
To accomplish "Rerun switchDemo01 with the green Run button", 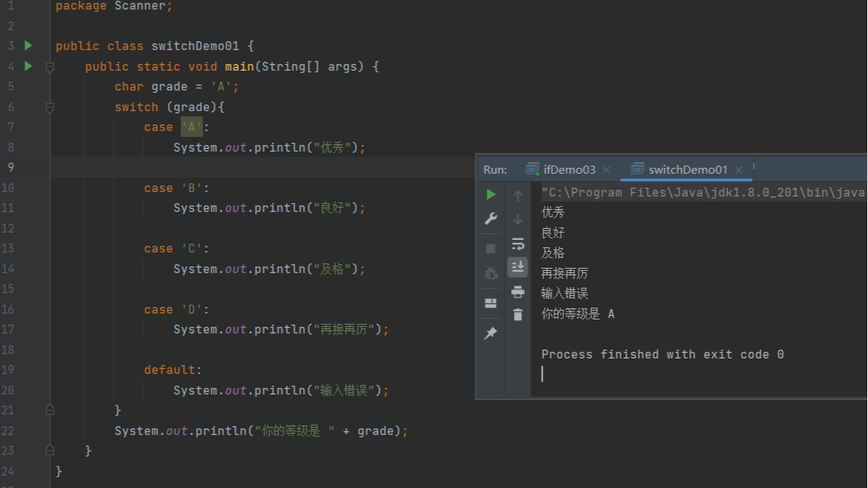I will 491,195.
